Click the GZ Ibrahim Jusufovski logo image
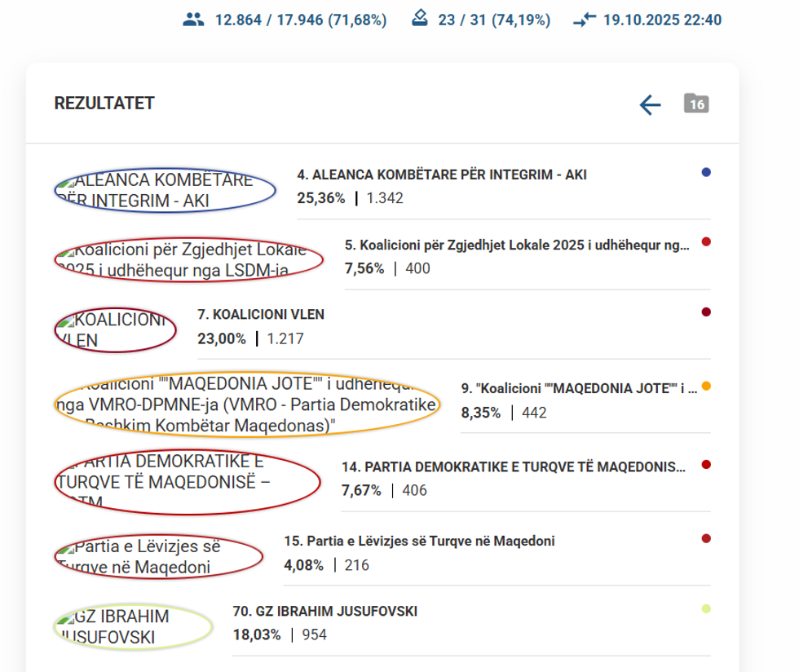The height and width of the screenshot is (672, 799). pos(133,627)
